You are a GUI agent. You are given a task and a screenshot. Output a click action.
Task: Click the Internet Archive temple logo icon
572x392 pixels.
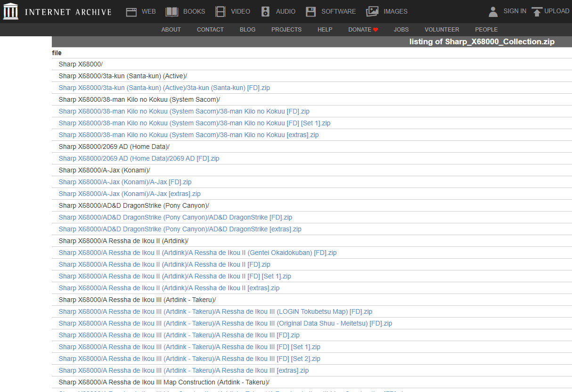(x=10, y=11)
